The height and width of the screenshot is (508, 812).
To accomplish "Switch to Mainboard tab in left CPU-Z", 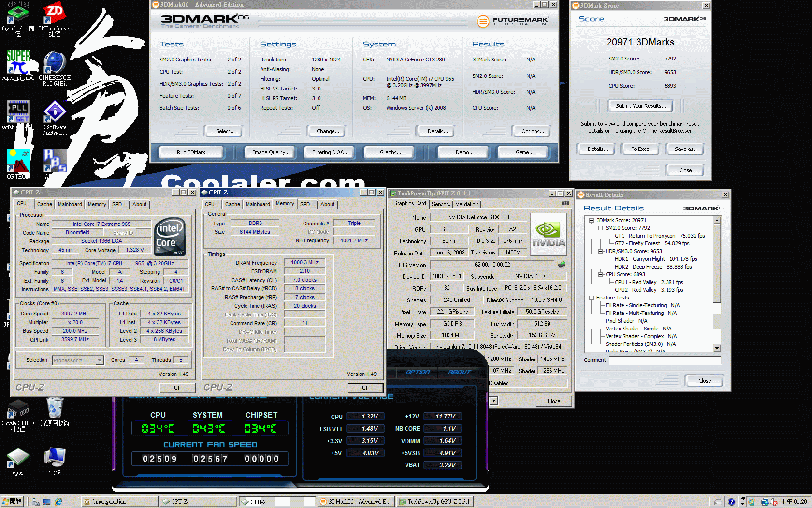I will click(x=70, y=204).
